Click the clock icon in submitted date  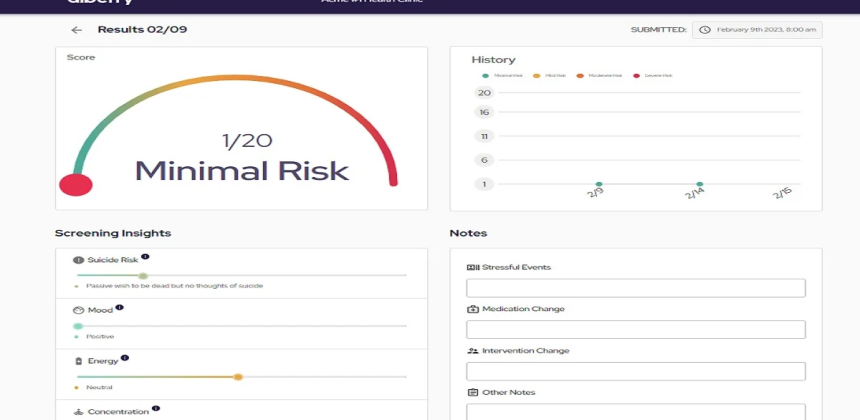pos(705,30)
